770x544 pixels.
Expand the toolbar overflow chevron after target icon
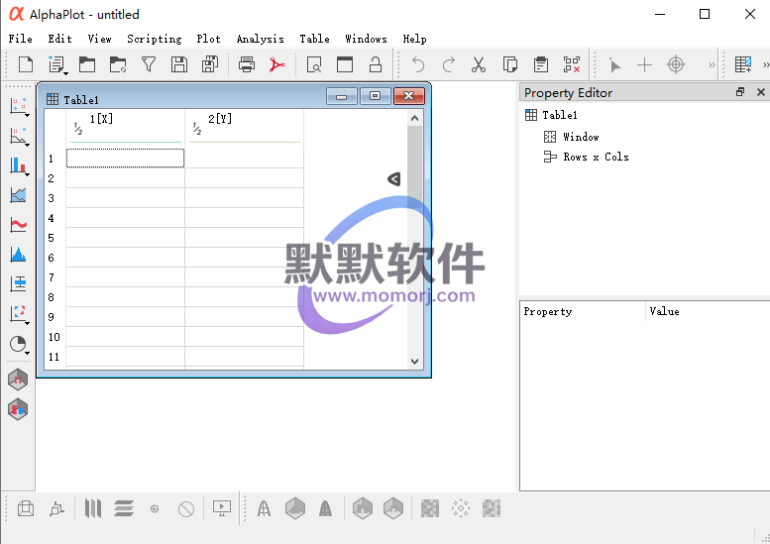coord(712,65)
